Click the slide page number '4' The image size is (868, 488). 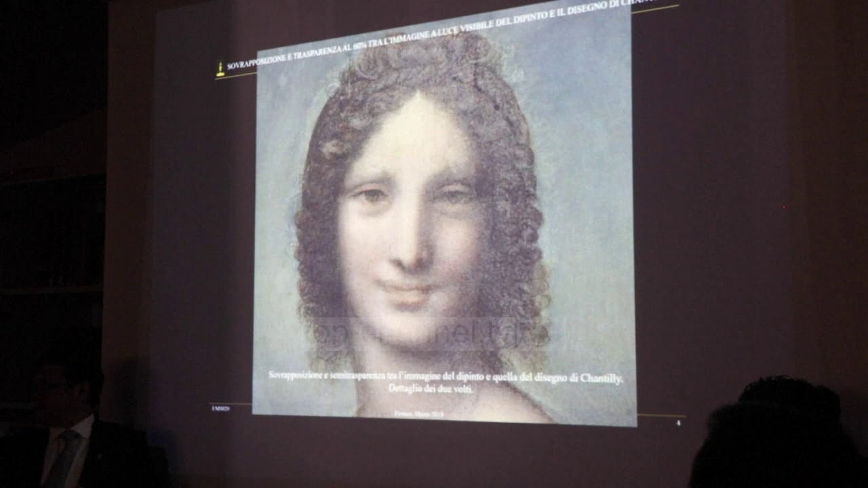point(678,423)
